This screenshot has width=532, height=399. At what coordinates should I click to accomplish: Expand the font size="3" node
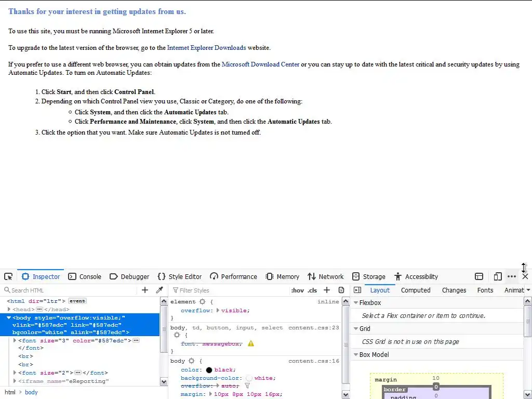[15, 340]
